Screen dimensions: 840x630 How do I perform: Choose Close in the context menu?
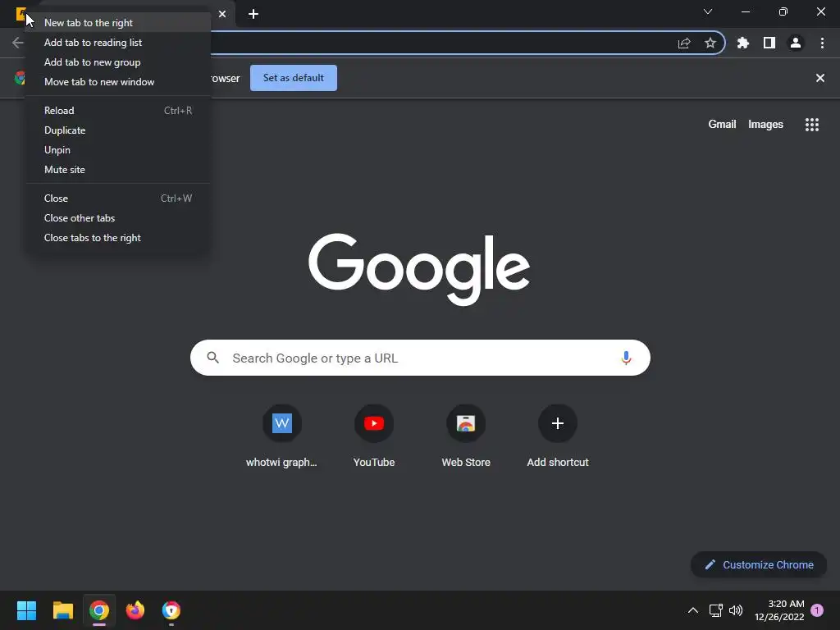[118, 199]
